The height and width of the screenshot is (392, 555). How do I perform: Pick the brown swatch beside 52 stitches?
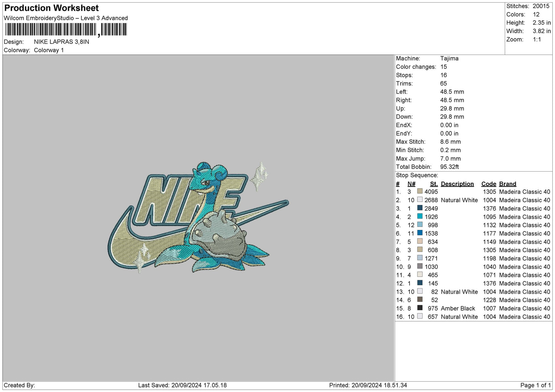point(420,300)
